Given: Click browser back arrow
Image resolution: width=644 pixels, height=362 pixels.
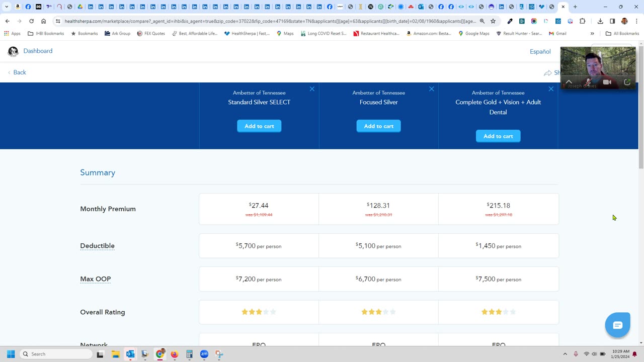Looking at the screenshot, I should click(7, 21).
